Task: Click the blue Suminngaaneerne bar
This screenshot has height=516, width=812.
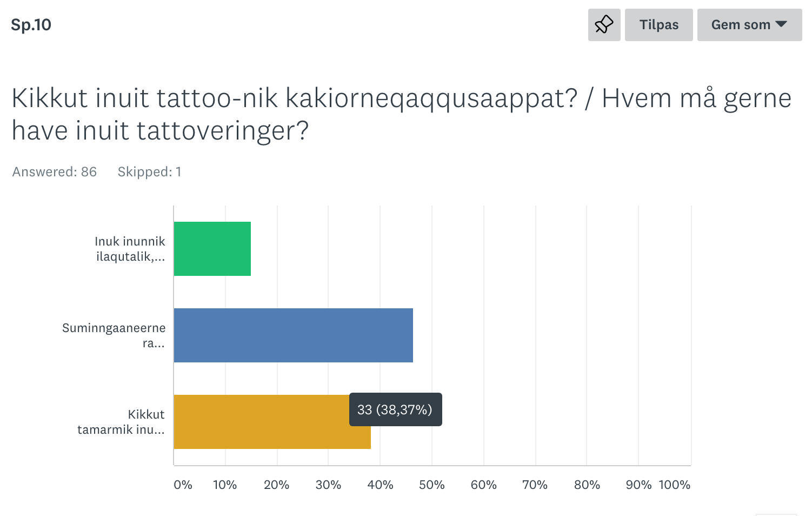Action: 293,335
